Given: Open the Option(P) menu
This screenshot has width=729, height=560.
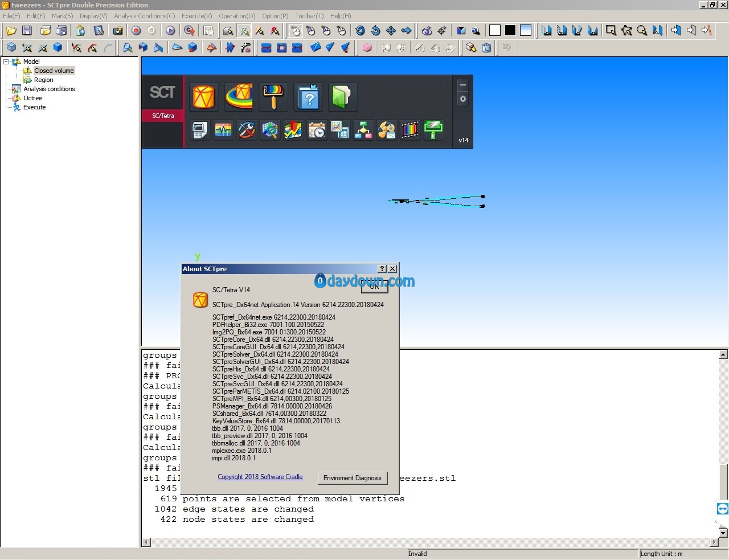Looking at the screenshot, I should point(275,16).
